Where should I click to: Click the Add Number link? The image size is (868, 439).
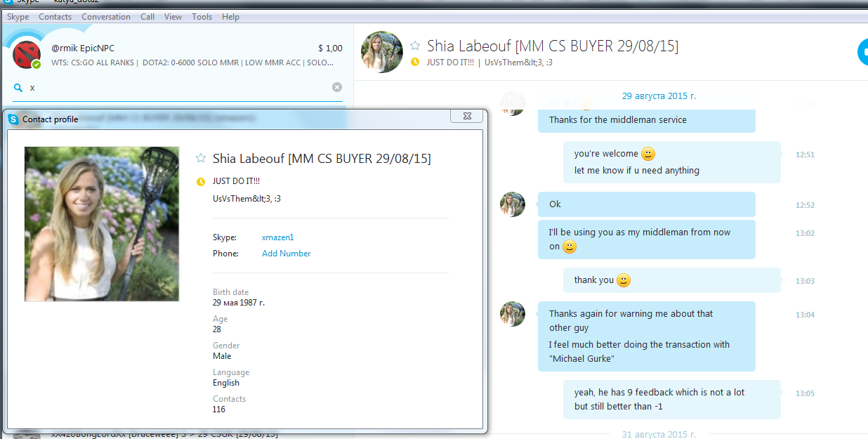tap(286, 254)
